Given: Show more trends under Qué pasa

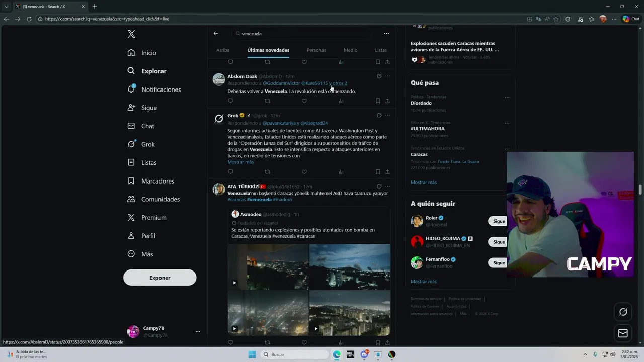Looking at the screenshot, I should [x=424, y=182].
